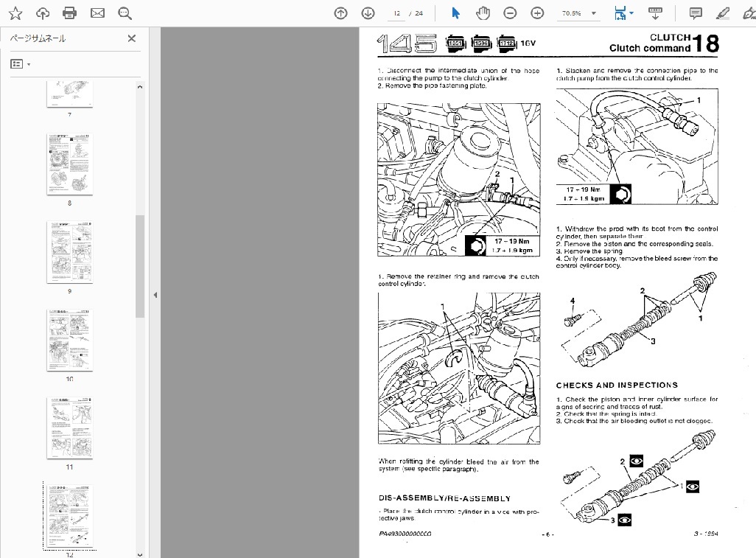Add a comment note
Viewport: 756px width, 558px height.
pyautogui.click(x=696, y=13)
